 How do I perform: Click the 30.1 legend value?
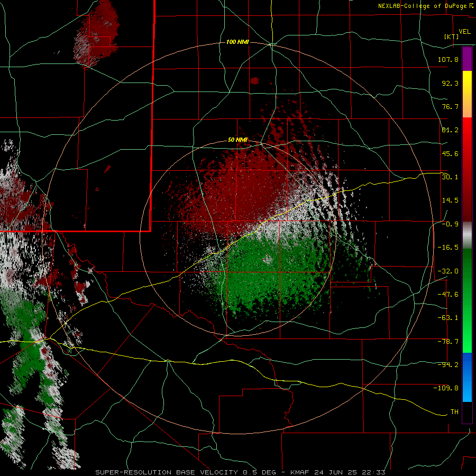coord(450,177)
